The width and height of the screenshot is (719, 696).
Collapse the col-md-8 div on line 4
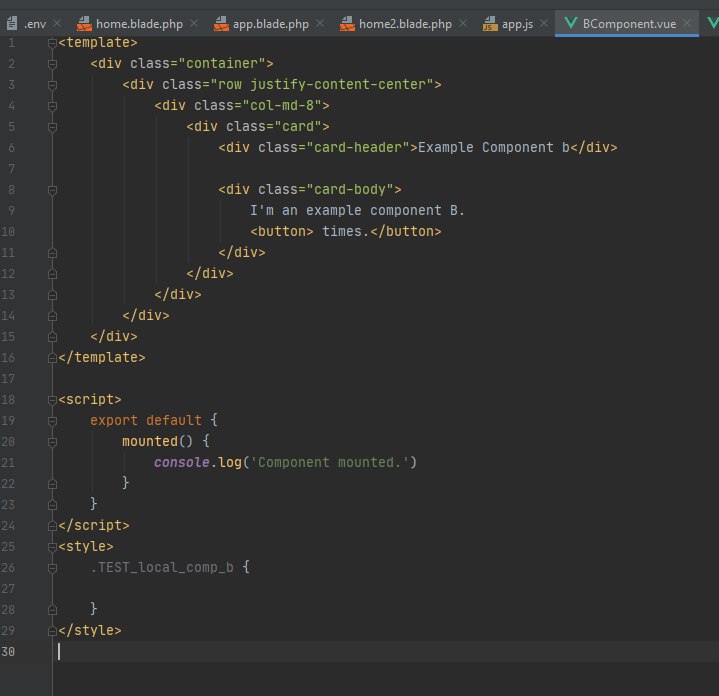click(x=52, y=106)
